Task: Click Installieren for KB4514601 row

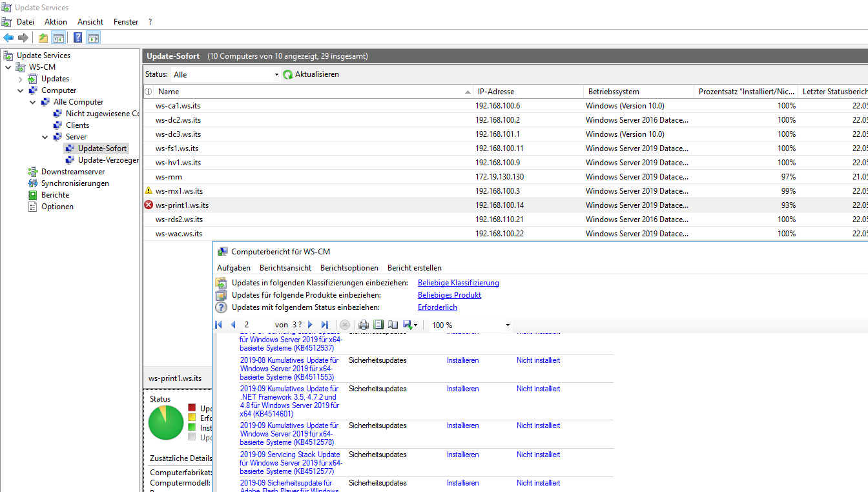Action: tap(463, 389)
